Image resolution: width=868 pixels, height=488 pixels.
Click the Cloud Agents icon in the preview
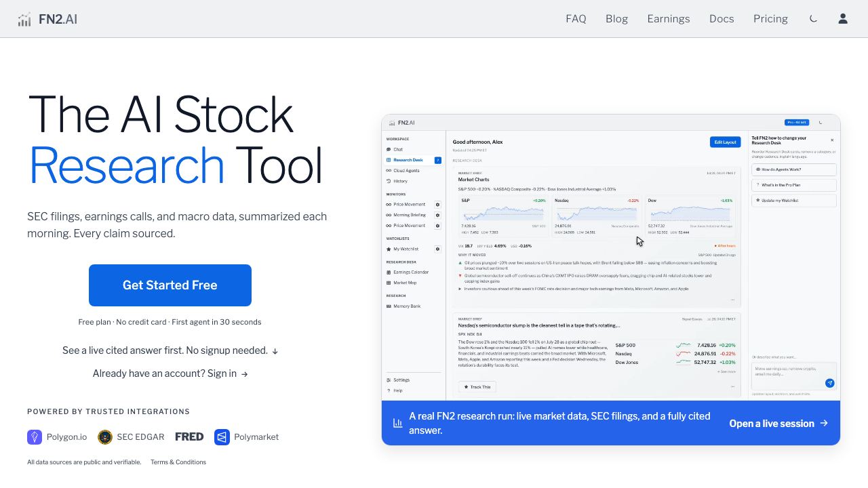pyautogui.click(x=389, y=171)
